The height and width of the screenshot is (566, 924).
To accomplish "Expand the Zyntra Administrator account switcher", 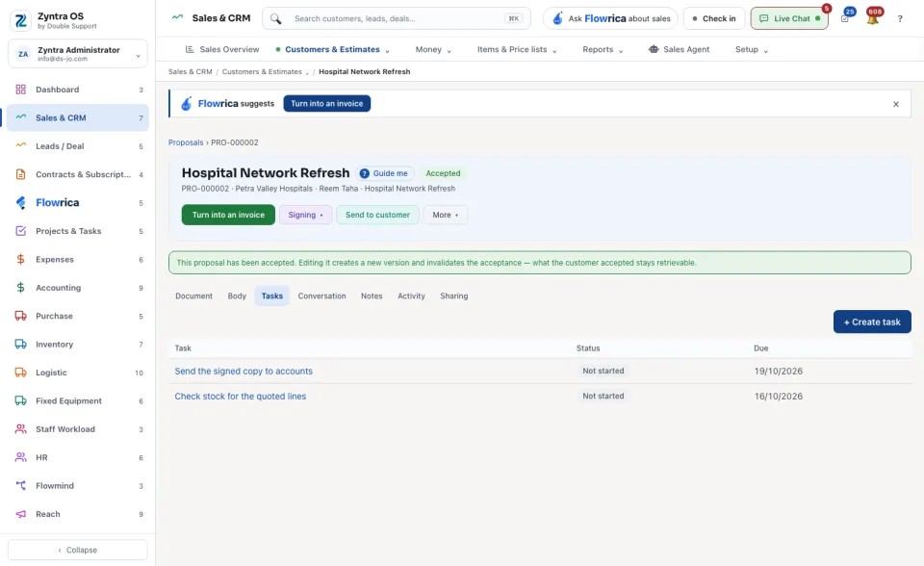I will pos(78,54).
